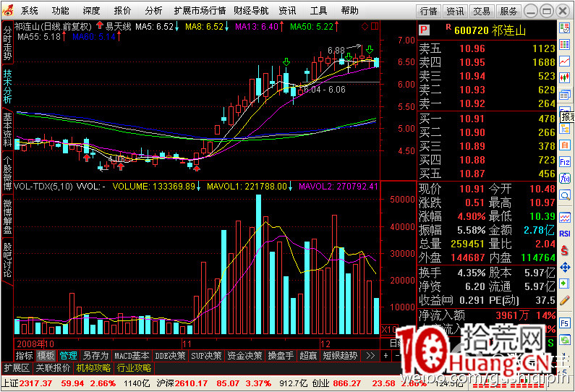Click the list-with-clock icon atop right toolbar

pyautogui.click(x=565, y=27)
